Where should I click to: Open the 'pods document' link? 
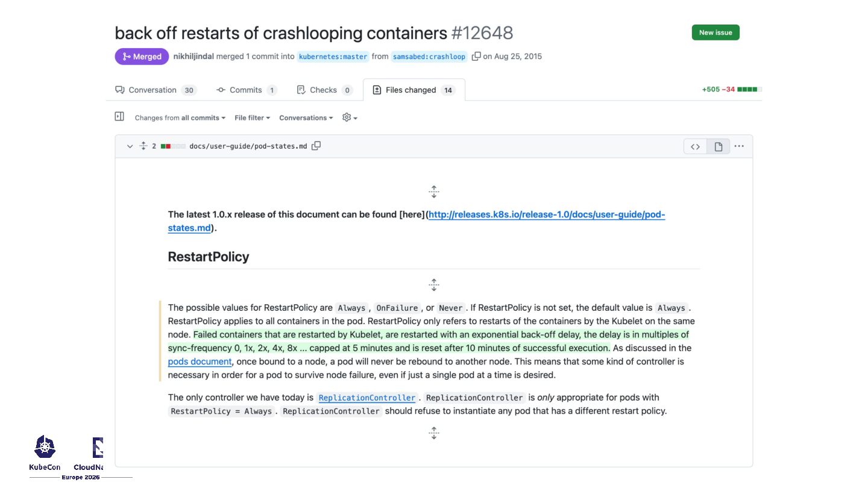[x=200, y=361]
